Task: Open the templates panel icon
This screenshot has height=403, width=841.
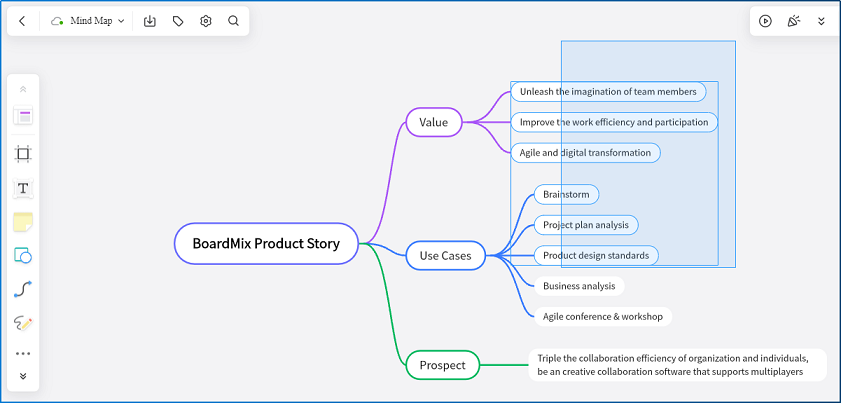Action: [23, 115]
